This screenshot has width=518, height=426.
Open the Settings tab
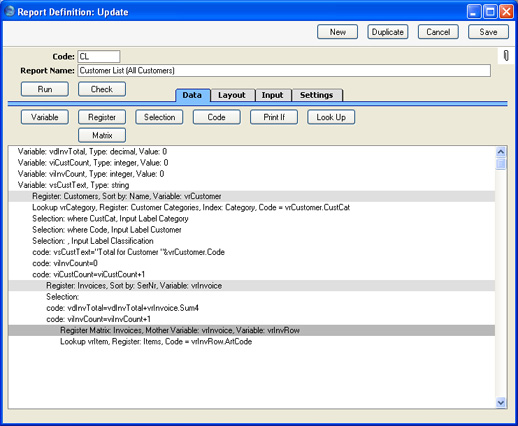[316, 95]
